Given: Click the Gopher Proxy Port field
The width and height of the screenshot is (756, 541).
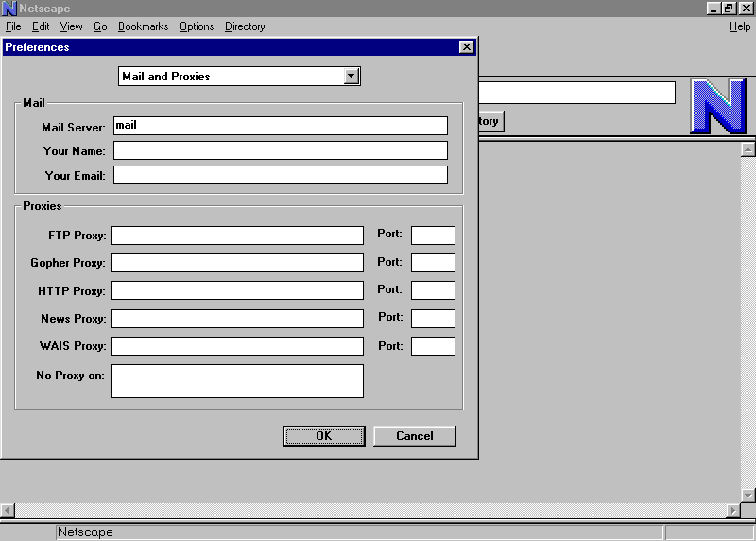Looking at the screenshot, I should 433,263.
